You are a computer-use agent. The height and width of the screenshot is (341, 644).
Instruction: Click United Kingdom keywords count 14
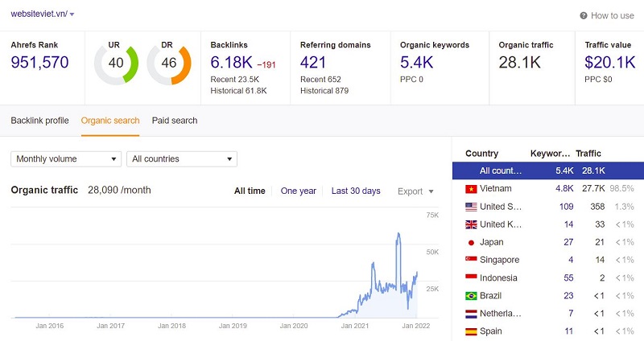click(x=569, y=224)
